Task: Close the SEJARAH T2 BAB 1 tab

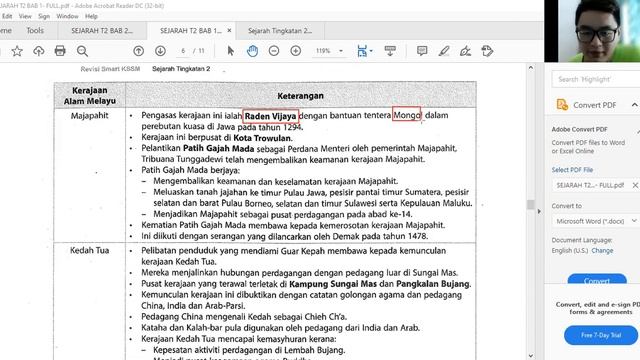Action: tap(229, 31)
